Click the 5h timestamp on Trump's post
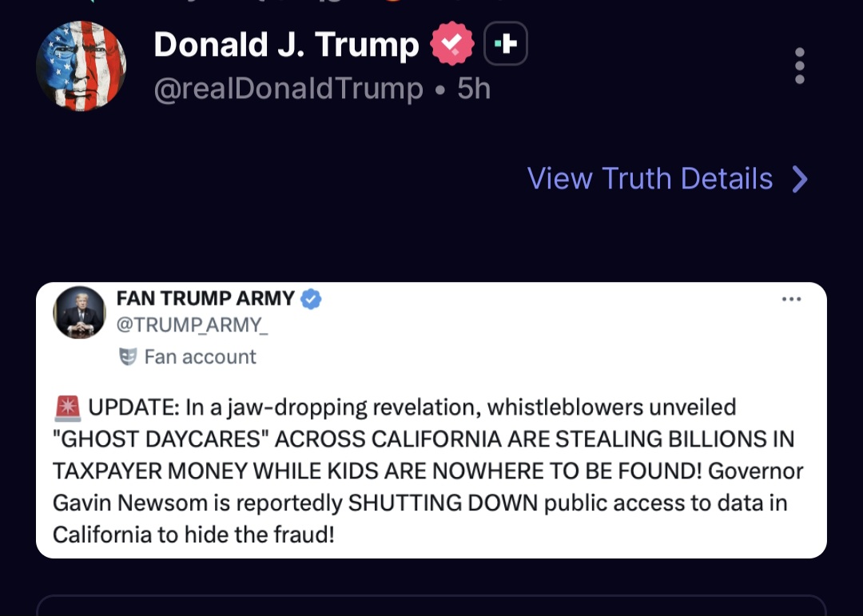Screen dimensions: 863x616 [471, 89]
